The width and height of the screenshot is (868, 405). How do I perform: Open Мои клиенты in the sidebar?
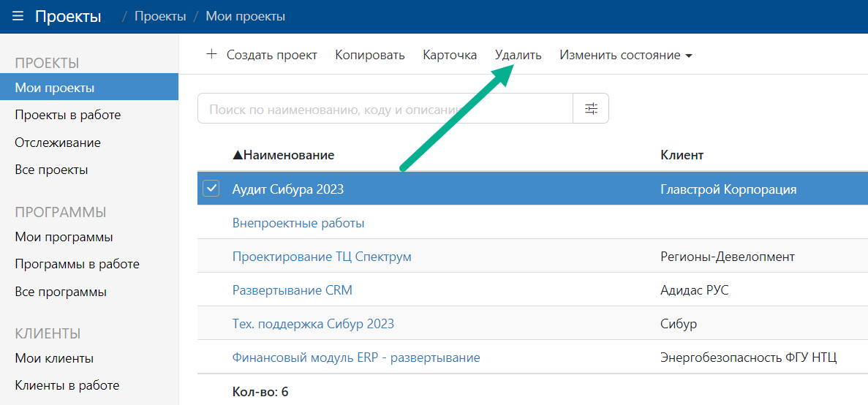tap(54, 358)
